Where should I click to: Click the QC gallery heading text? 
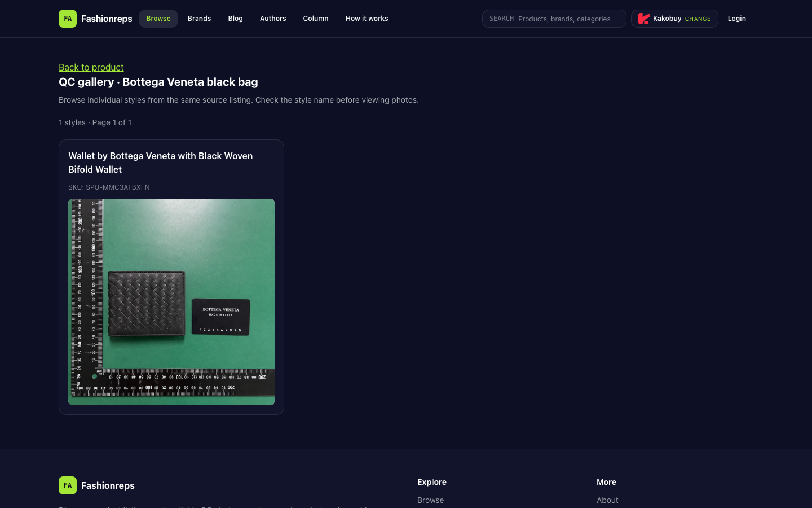pos(158,82)
